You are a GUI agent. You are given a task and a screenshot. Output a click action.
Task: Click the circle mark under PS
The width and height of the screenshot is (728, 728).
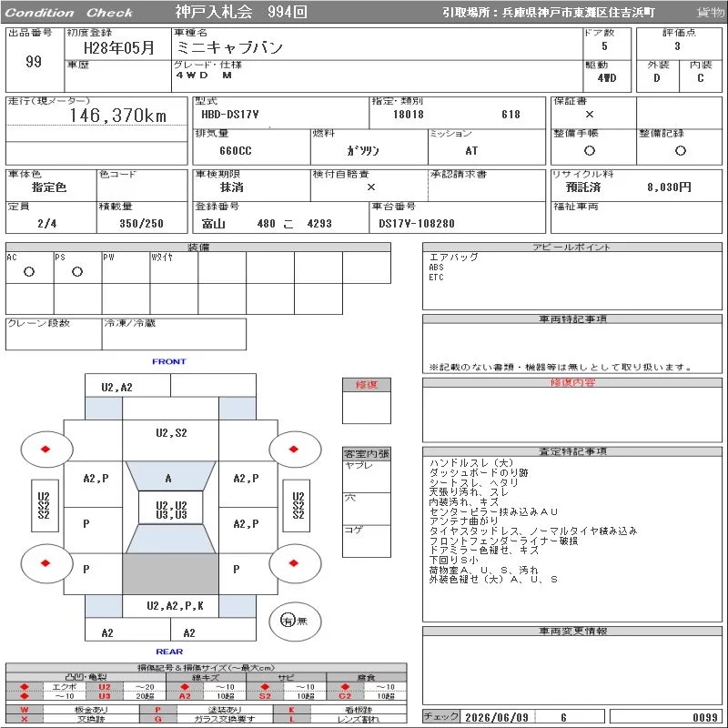coord(77,271)
